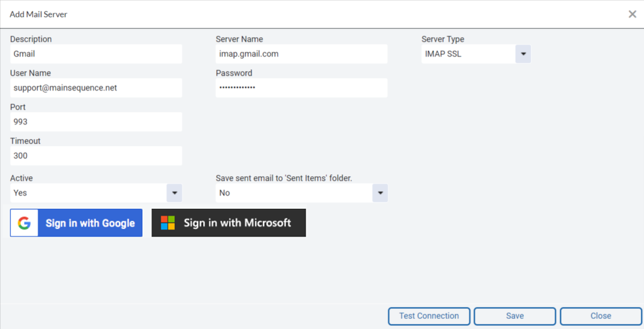Screen dimensions: 644x329
Task: Expand the Server Type dropdown arrow
Action: pyautogui.click(x=523, y=54)
